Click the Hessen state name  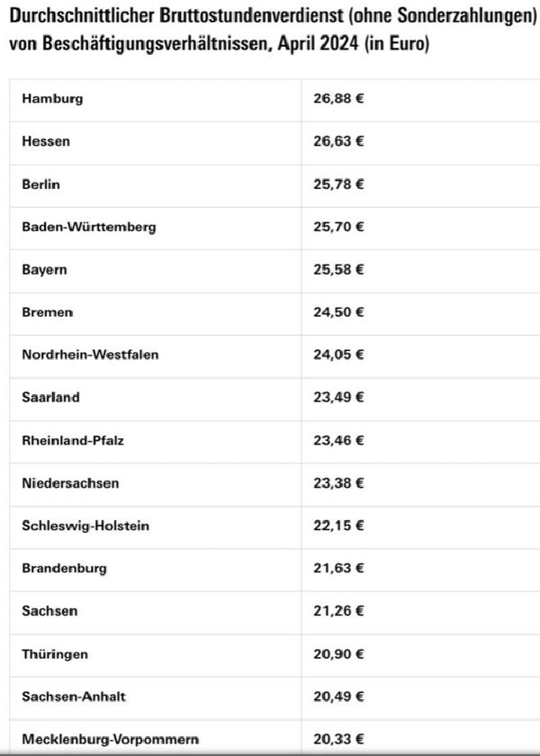46,141
